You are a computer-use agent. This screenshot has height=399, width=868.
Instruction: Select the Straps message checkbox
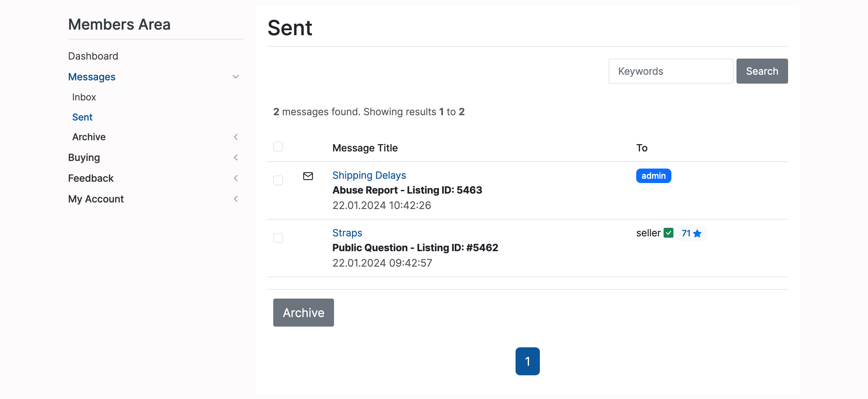278,238
